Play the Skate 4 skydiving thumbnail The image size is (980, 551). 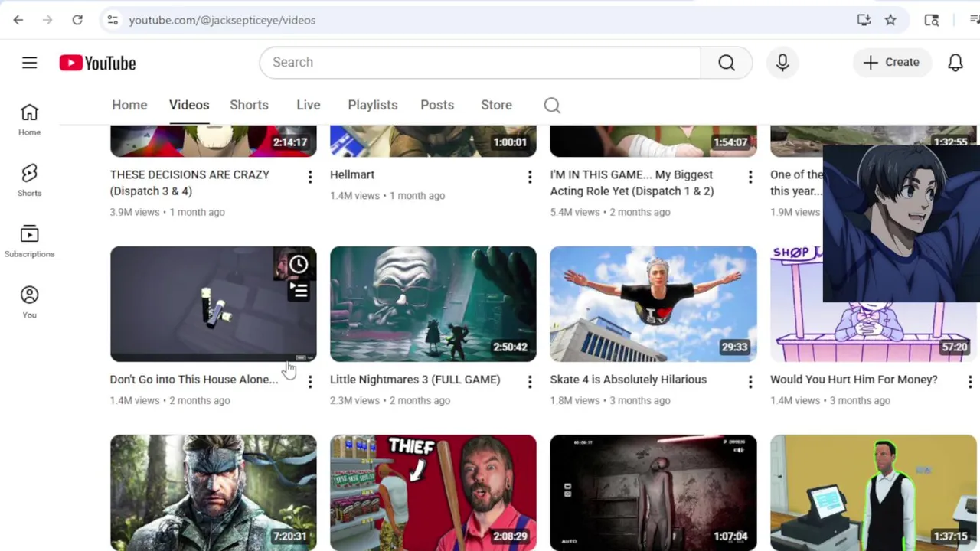point(653,304)
